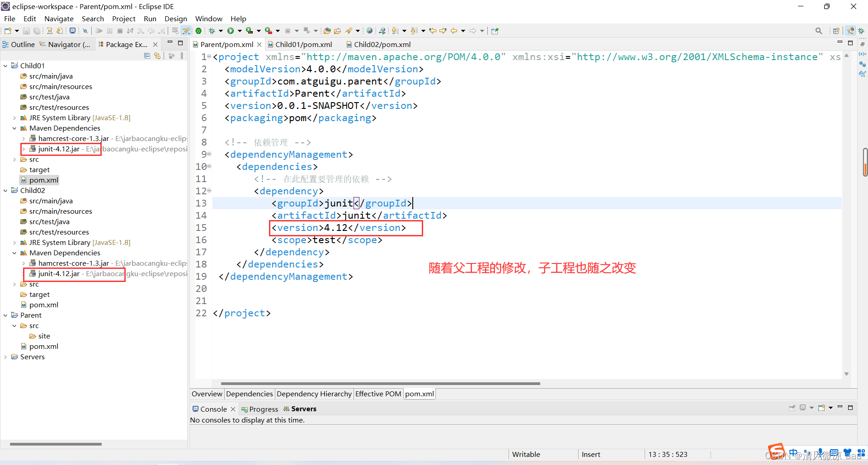Toggle fold marker on line 10 dependencies
The image size is (868, 465).
tap(209, 166)
